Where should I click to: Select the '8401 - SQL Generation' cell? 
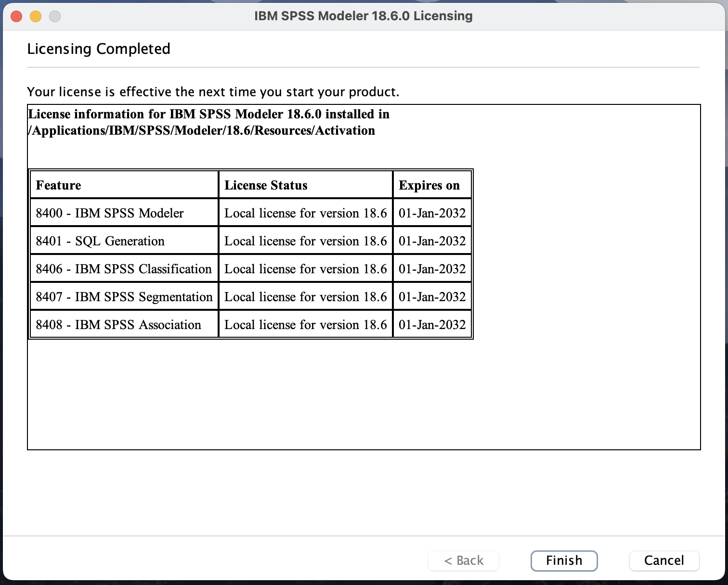click(125, 241)
